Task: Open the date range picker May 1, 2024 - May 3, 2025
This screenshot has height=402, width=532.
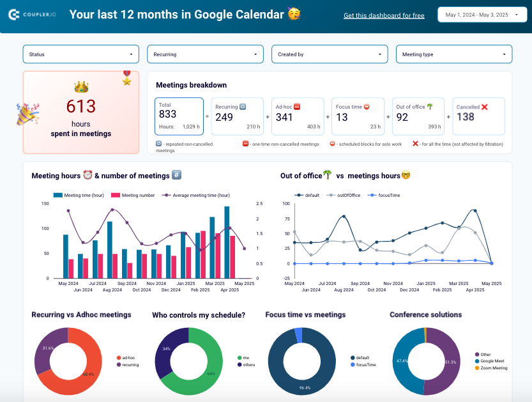Action: [482, 15]
